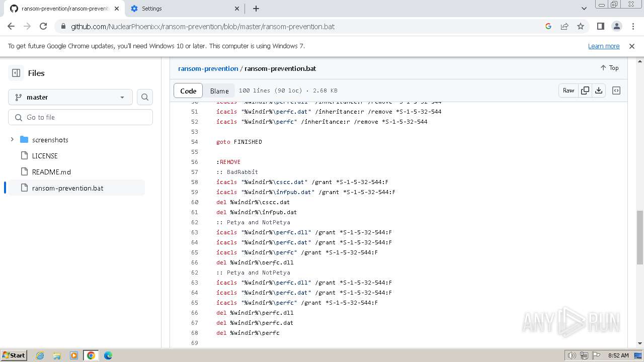Click the file search magnifier button
The height and width of the screenshot is (362, 644).
coord(145,97)
